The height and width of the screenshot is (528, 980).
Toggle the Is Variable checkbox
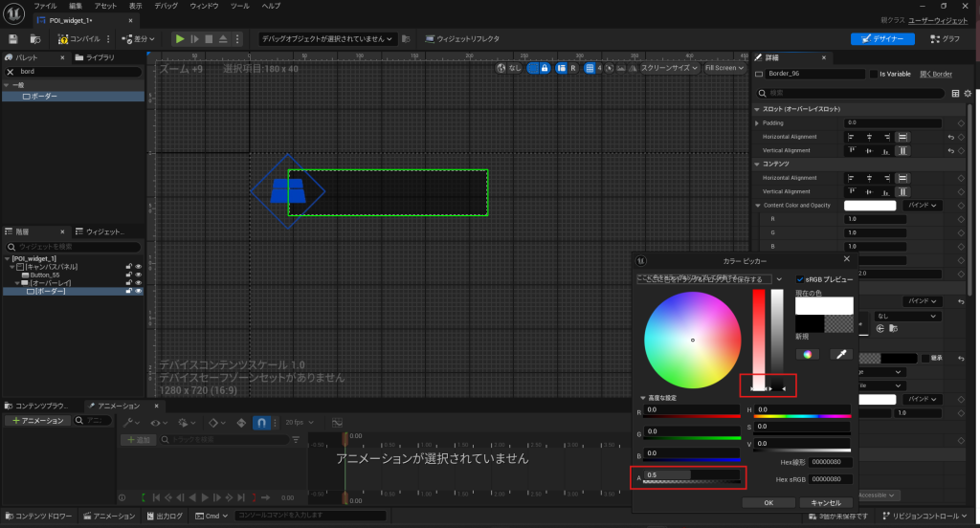pyautogui.click(x=872, y=74)
